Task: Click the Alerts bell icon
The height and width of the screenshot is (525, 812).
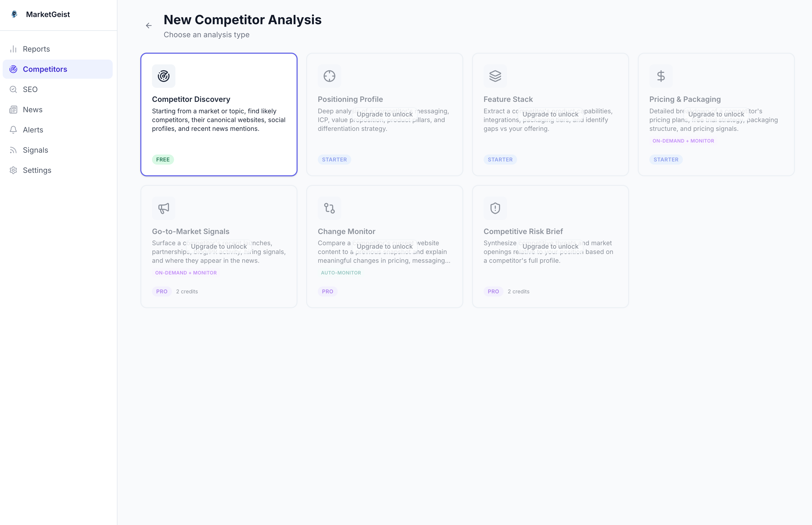Action: pyautogui.click(x=13, y=130)
